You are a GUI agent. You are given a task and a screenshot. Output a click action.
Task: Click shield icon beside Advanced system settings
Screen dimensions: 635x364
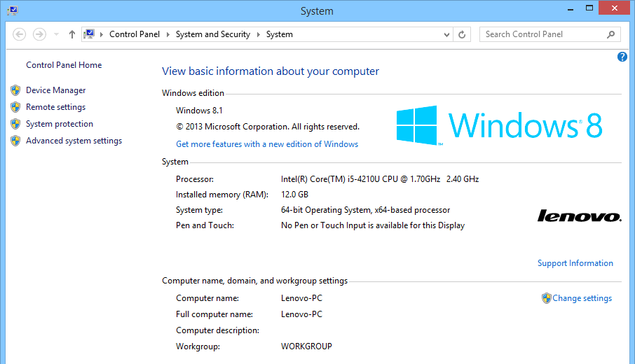(15, 141)
